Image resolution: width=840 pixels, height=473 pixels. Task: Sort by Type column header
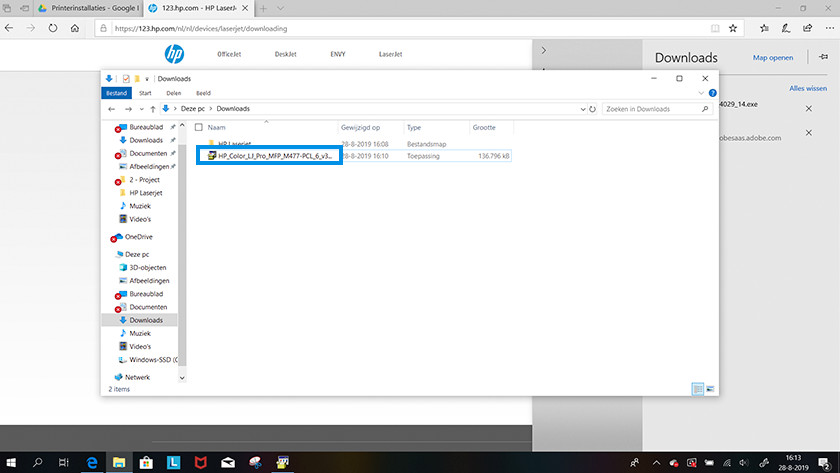point(414,127)
